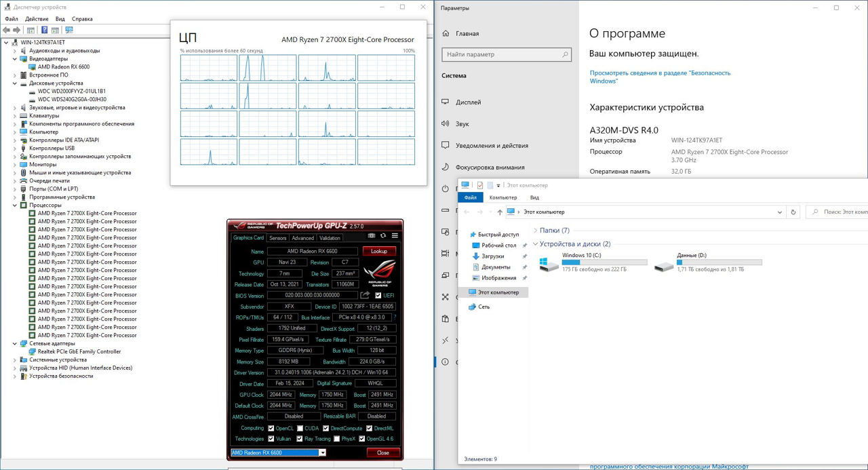Click the Explorer address bar refresh icon

pyautogui.click(x=793, y=212)
